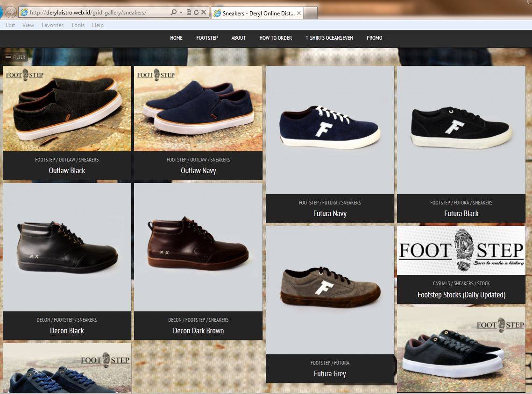Screen dimensions: 532x394
Task: Click the Futura Navy product title
Action: 330,214
